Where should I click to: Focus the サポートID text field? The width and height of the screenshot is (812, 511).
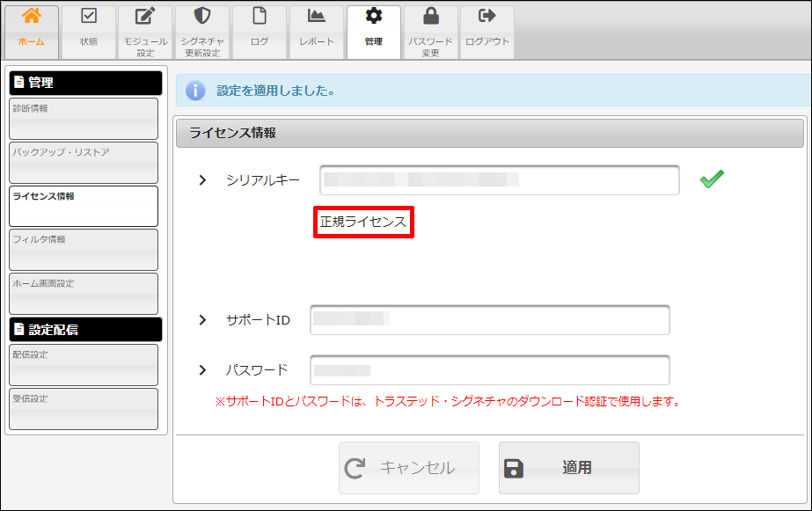[x=489, y=320]
